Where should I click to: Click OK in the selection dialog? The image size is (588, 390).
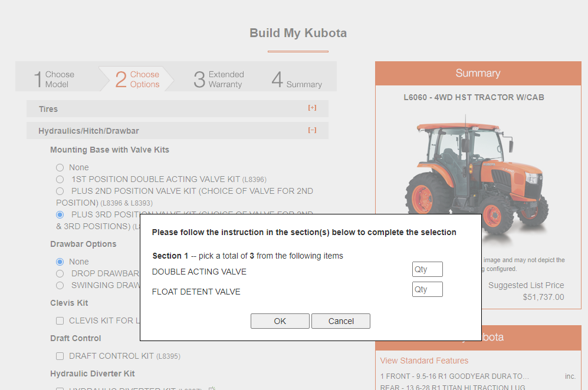coord(280,321)
